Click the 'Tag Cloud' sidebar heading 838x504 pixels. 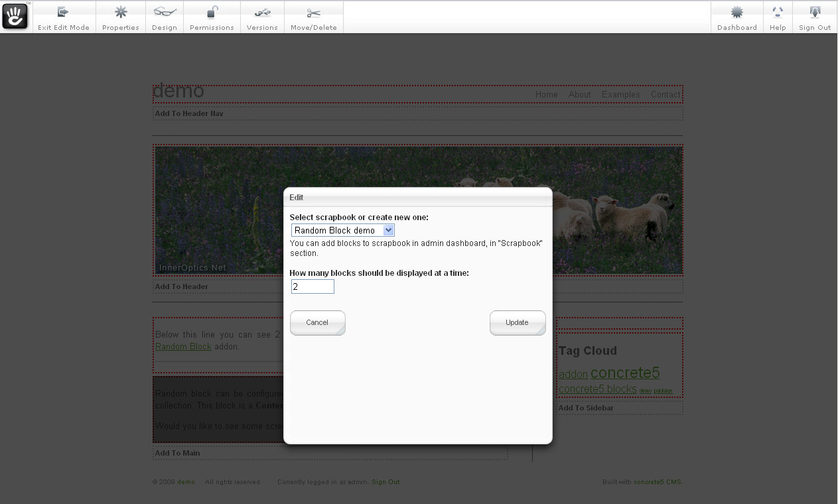588,351
